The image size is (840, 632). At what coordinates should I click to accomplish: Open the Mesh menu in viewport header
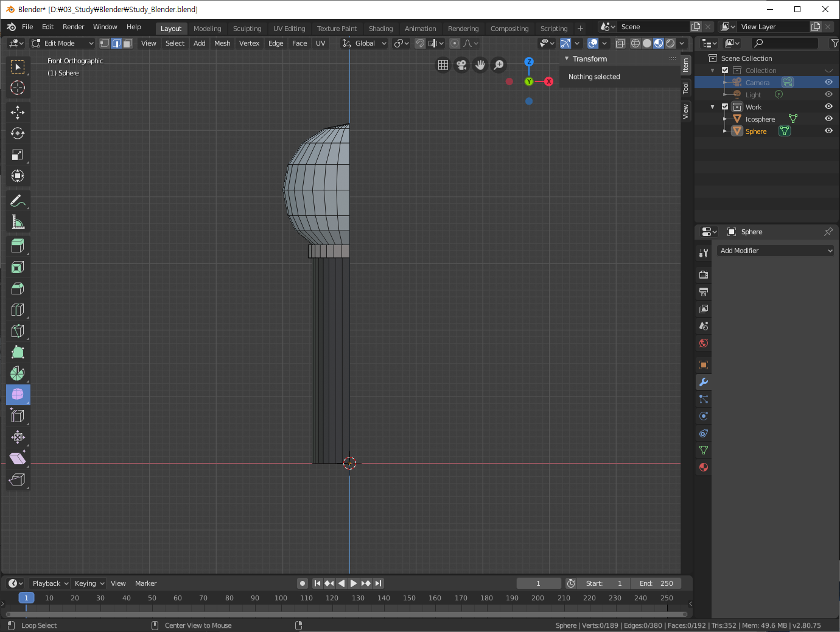point(222,43)
